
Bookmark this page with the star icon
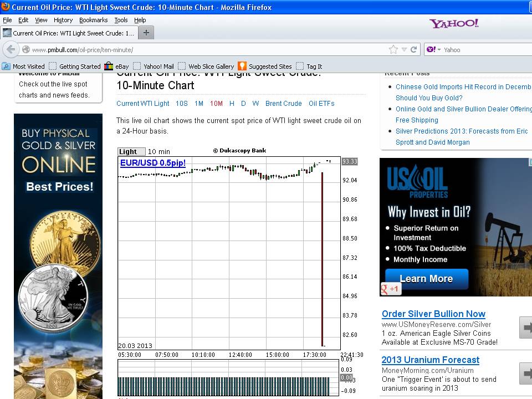(x=393, y=49)
